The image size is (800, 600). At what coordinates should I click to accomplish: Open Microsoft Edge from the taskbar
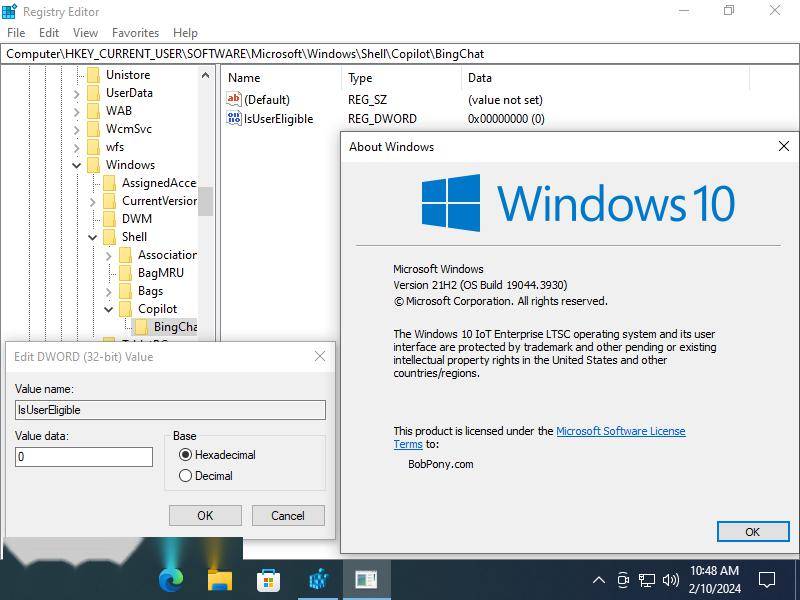click(x=171, y=580)
